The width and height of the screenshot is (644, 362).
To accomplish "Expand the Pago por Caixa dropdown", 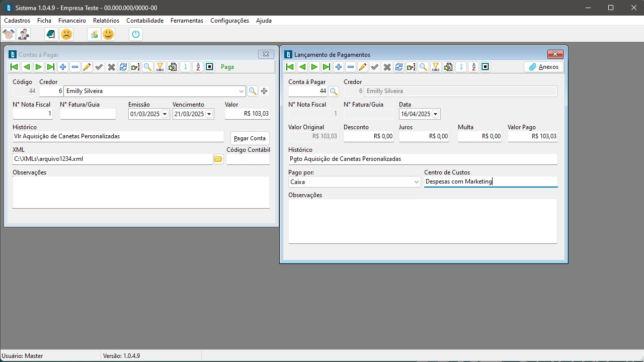I will pos(417,182).
